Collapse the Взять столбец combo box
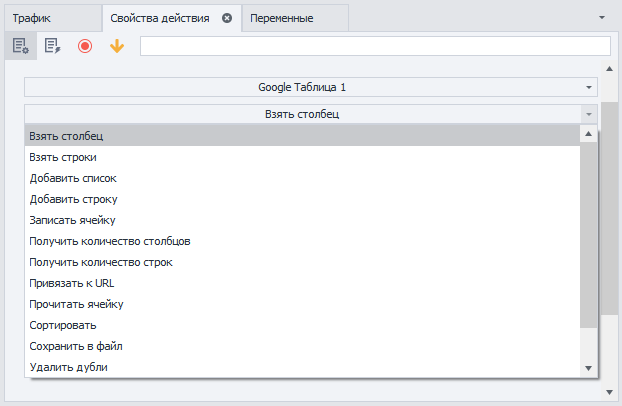This screenshot has height=406, width=622. point(589,115)
